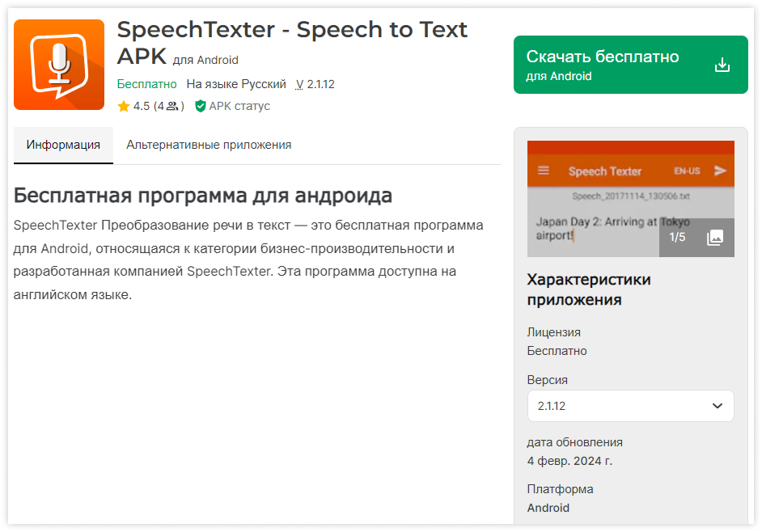Screen dimensions: 762x532
Task: Click the EN-US language label in preview
Action: click(x=687, y=171)
